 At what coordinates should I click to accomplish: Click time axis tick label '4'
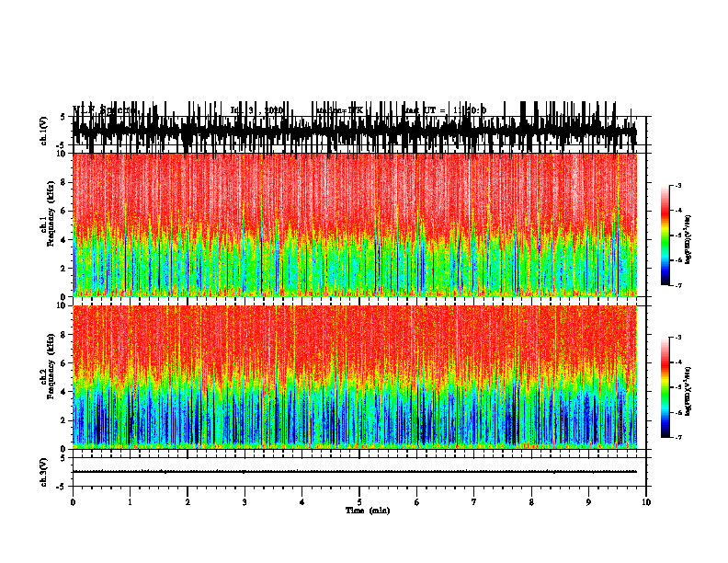pos(302,502)
